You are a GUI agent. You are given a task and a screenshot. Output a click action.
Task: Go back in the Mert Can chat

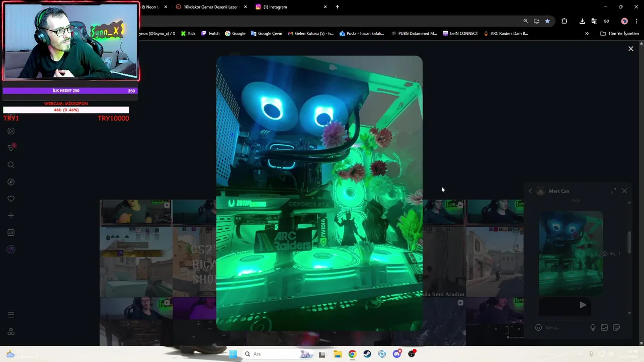coord(530,191)
